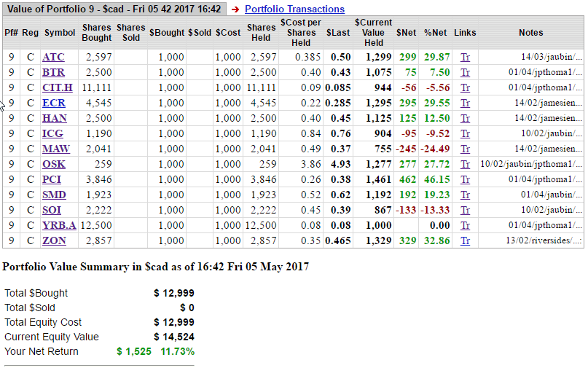Select the PCI symbol link

pyautogui.click(x=52, y=179)
